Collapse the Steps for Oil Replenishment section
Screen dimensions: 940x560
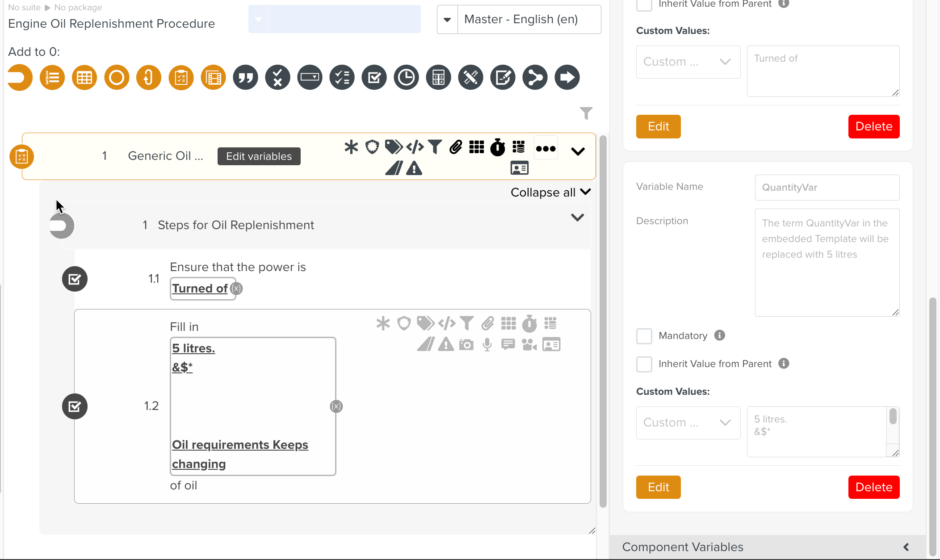tap(577, 217)
